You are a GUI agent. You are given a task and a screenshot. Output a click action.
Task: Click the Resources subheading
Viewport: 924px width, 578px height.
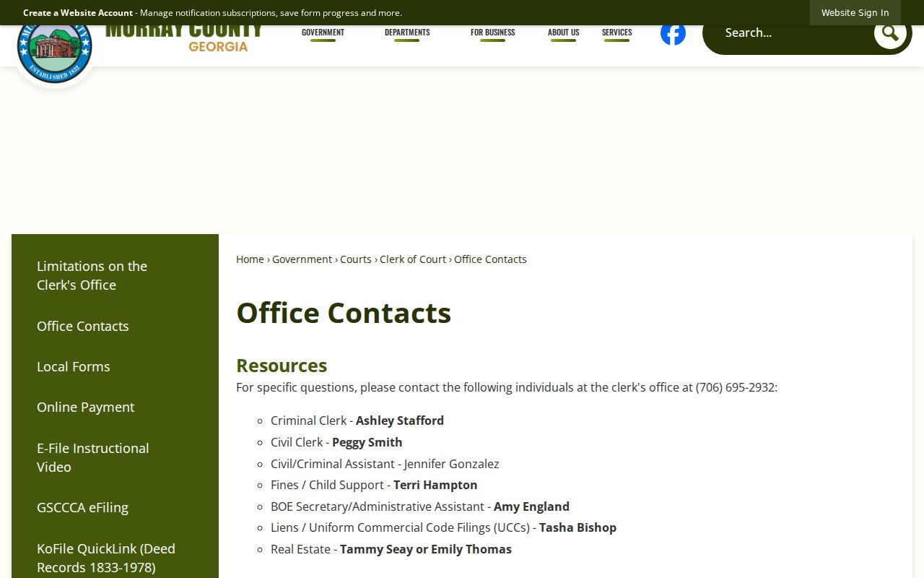point(282,366)
